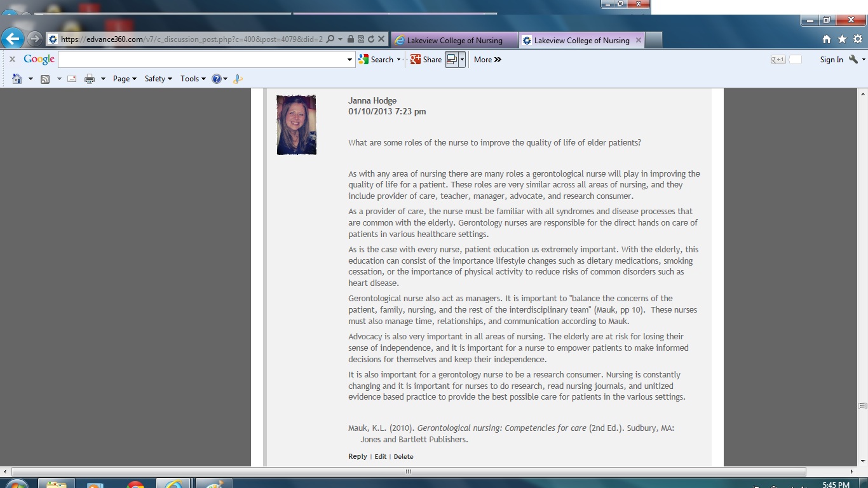Click the refresh icon in address bar

pos(370,39)
